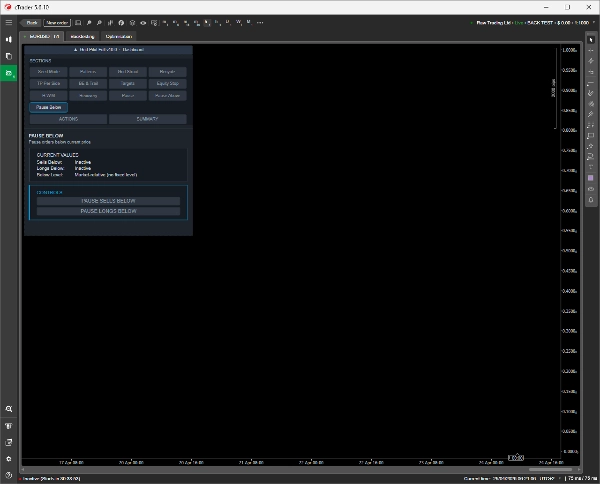
Task: Open the SUMMARY panel button
Action: (148, 118)
